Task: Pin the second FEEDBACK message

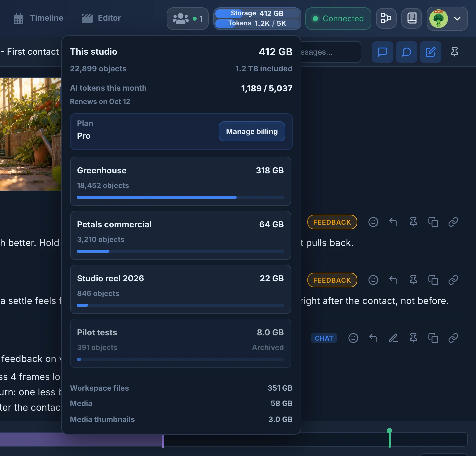Action: (x=413, y=280)
